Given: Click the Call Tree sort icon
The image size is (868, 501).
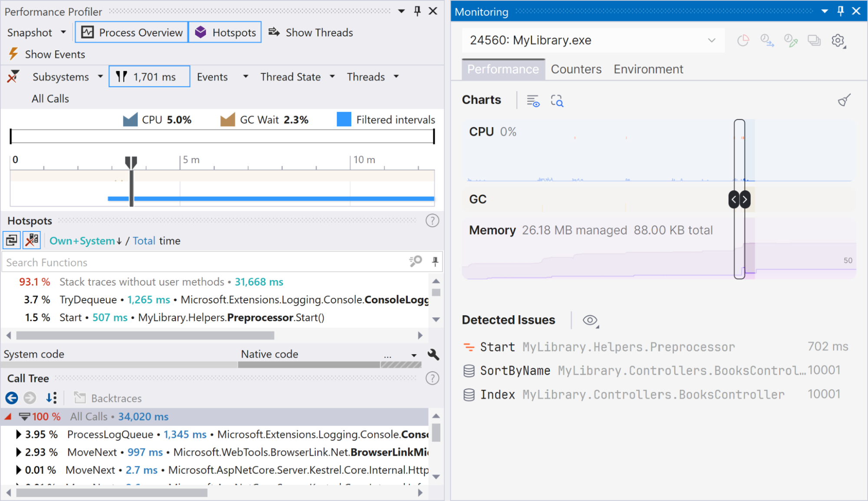Looking at the screenshot, I should coord(51,398).
